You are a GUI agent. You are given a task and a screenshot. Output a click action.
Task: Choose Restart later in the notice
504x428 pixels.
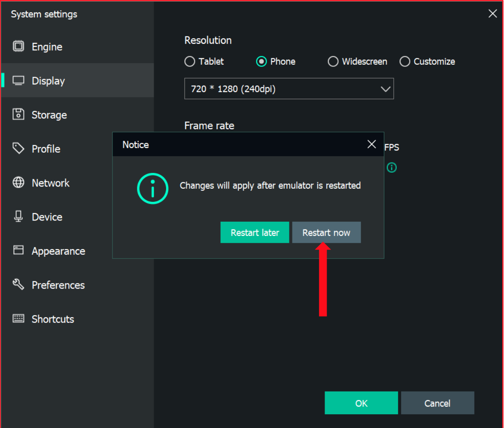[255, 232]
